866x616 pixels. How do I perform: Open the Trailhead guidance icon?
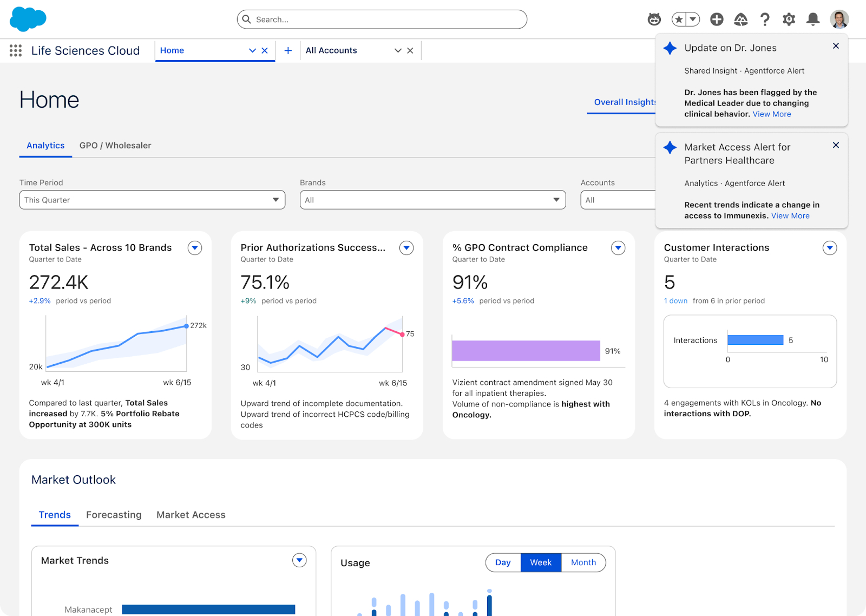[740, 19]
